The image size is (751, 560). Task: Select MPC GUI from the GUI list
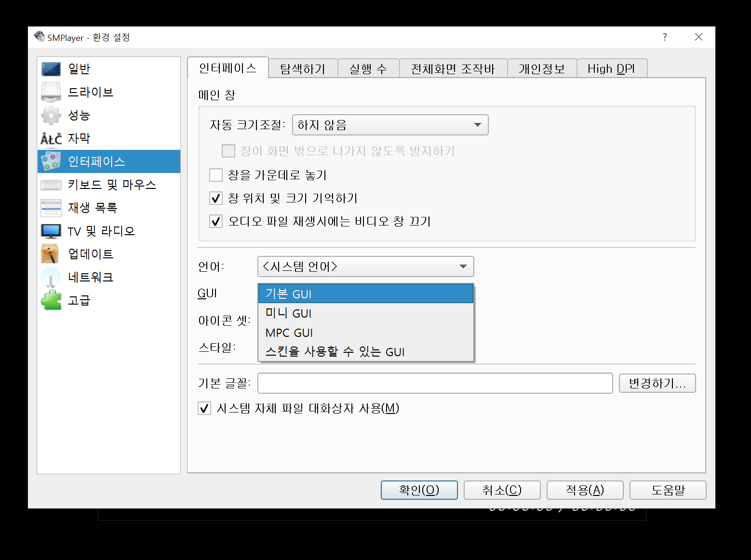[289, 332]
